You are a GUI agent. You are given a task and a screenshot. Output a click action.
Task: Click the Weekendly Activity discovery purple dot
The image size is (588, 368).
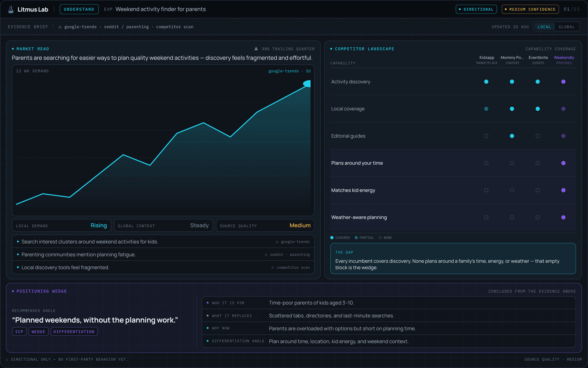(x=563, y=82)
